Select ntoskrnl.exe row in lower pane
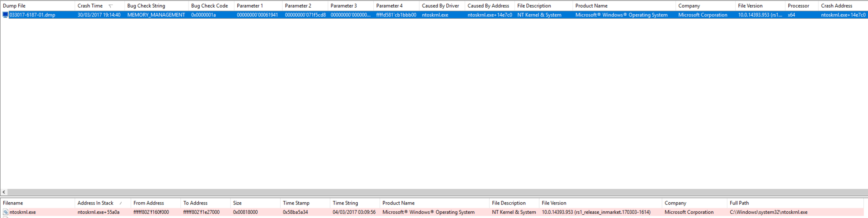Viewport: 868px width, 218px height. pyautogui.click(x=432, y=212)
